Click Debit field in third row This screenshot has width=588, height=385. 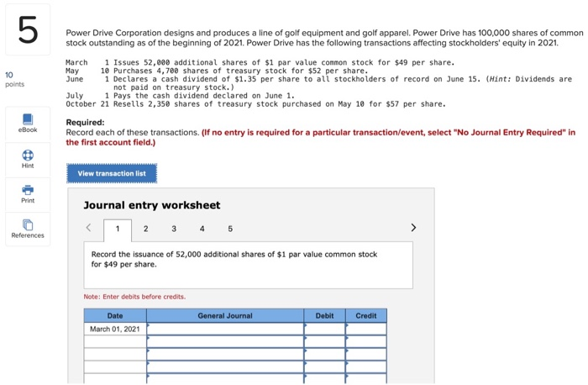tap(324, 355)
